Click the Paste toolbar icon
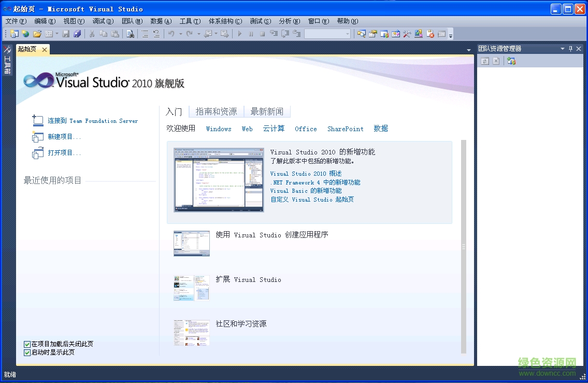 114,34
